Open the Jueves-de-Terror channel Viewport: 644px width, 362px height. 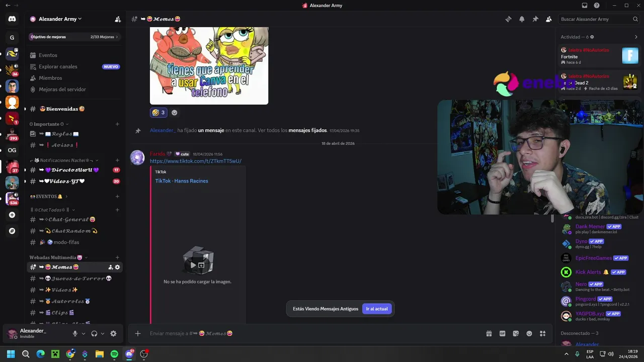pyautogui.click(x=74, y=279)
